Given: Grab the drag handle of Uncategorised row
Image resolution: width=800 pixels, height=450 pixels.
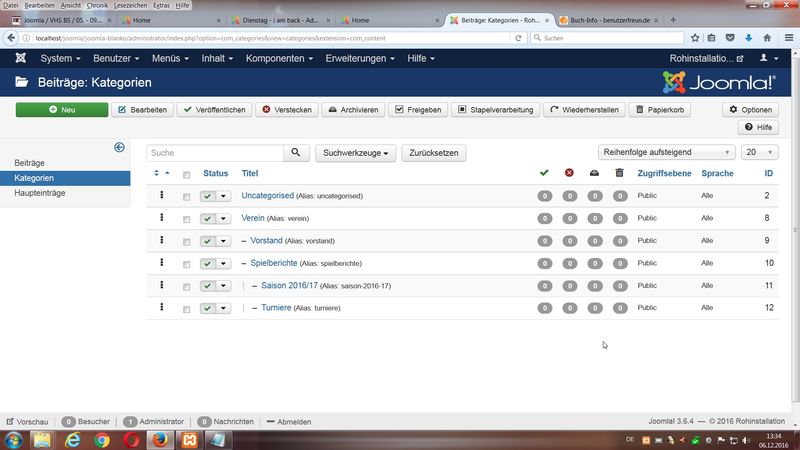Looking at the screenshot, I should (162, 195).
